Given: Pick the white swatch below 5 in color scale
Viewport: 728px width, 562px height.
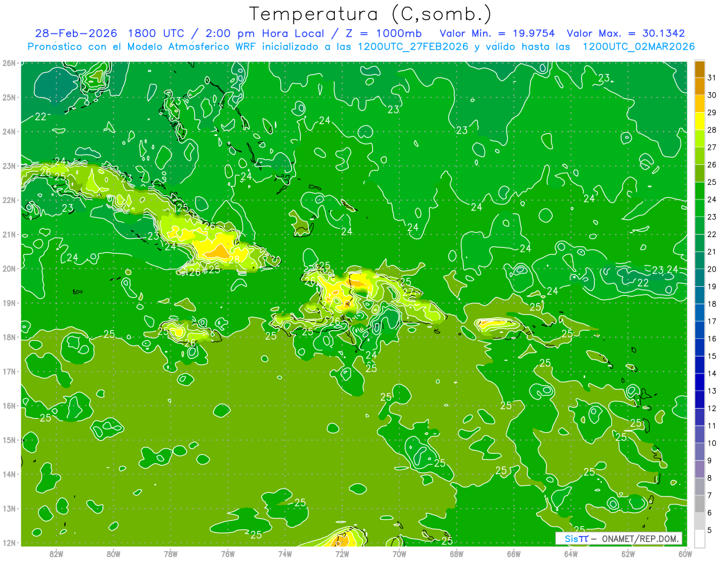Looking at the screenshot, I should [x=699, y=538].
